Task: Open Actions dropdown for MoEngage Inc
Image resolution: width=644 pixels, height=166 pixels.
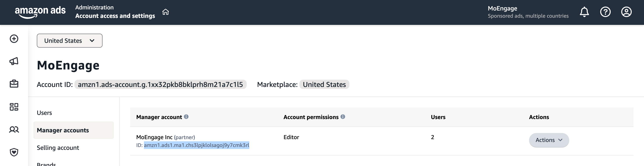Action: click(549, 140)
